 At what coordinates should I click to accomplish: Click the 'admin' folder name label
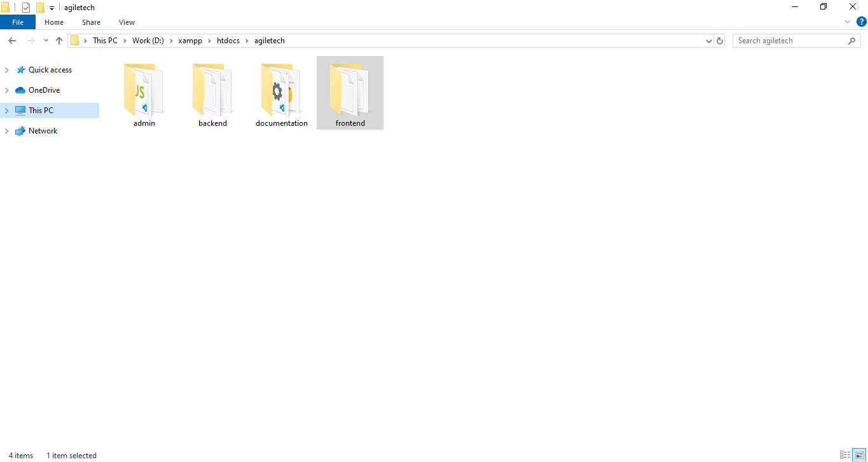coord(144,123)
